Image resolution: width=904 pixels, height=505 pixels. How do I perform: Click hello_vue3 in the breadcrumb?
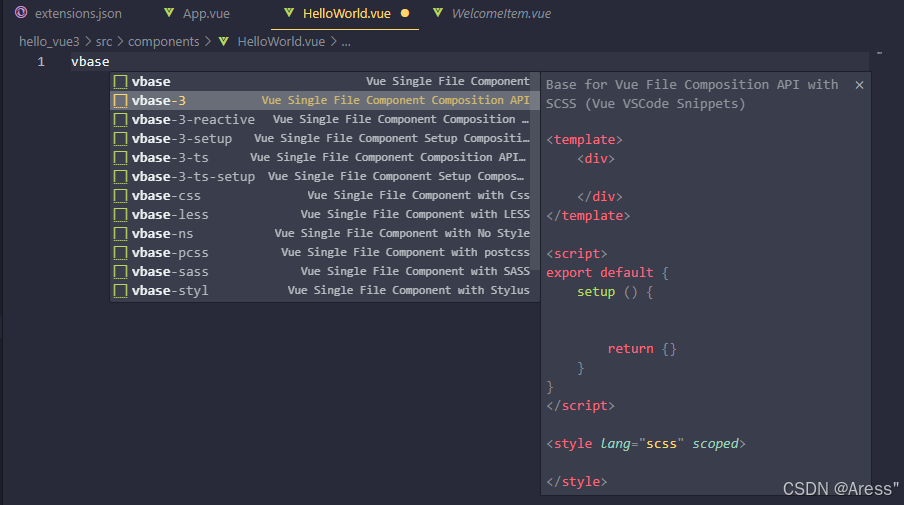(49, 42)
